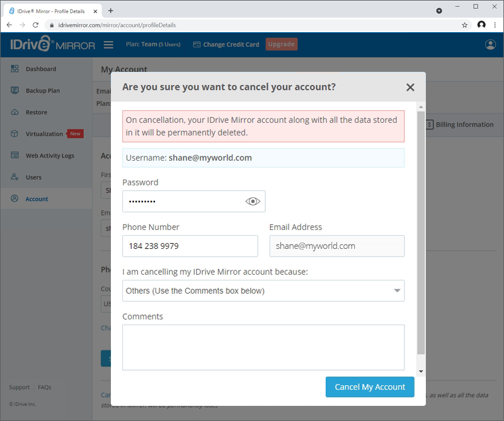This screenshot has width=504, height=421.
Task: Click the Restore cloud icon
Action: pyautogui.click(x=14, y=112)
